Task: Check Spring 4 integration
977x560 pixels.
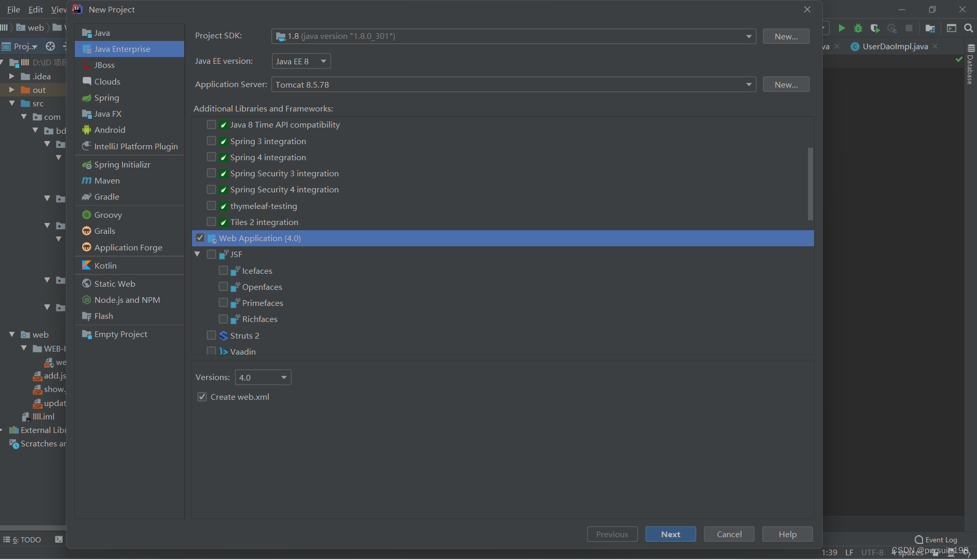Action: click(x=211, y=157)
